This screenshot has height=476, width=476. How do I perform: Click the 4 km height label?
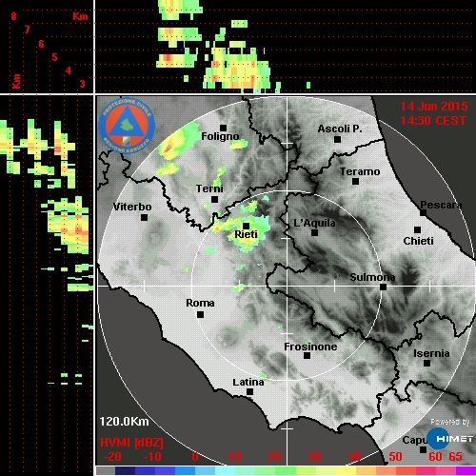pos(69,70)
